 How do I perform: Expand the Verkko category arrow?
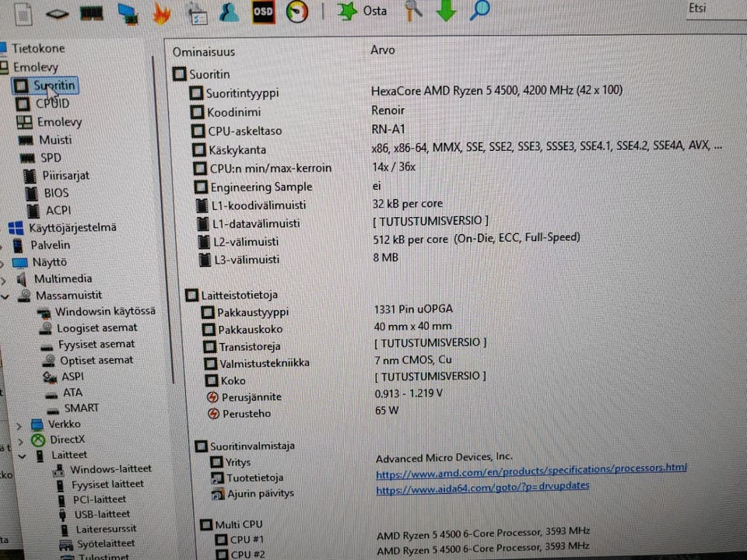coord(19,425)
